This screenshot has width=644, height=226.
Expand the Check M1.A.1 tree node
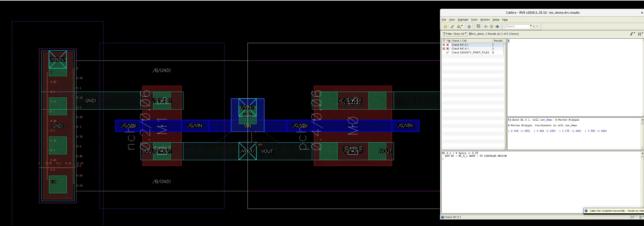click(x=444, y=49)
